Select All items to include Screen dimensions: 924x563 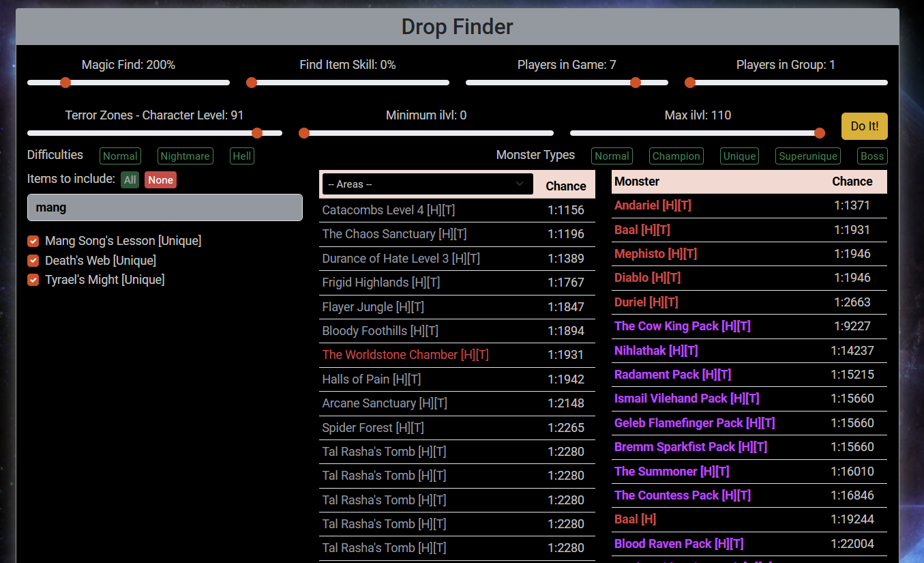coord(130,180)
